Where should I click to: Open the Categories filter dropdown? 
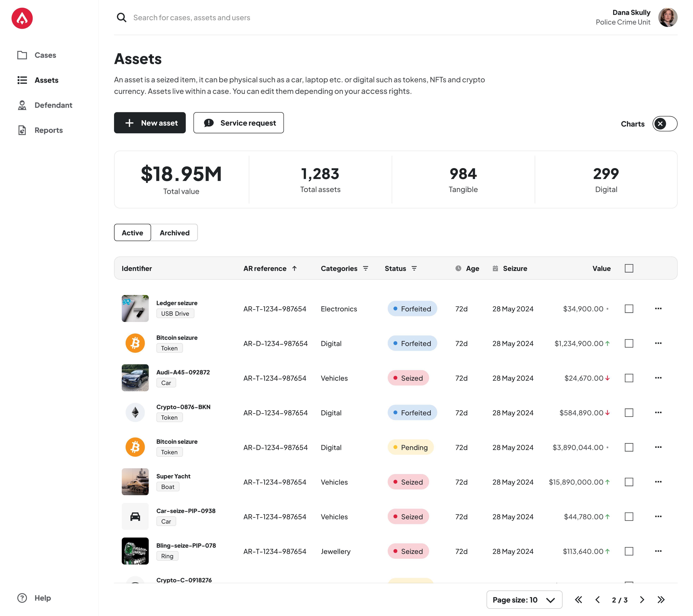[x=365, y=268]
